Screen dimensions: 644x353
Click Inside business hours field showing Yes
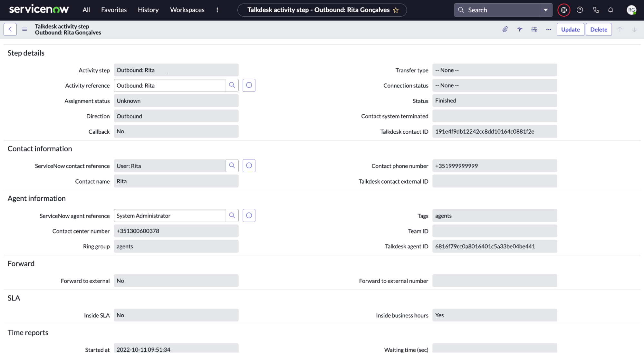pyautogui.click(x=495, y=315)
